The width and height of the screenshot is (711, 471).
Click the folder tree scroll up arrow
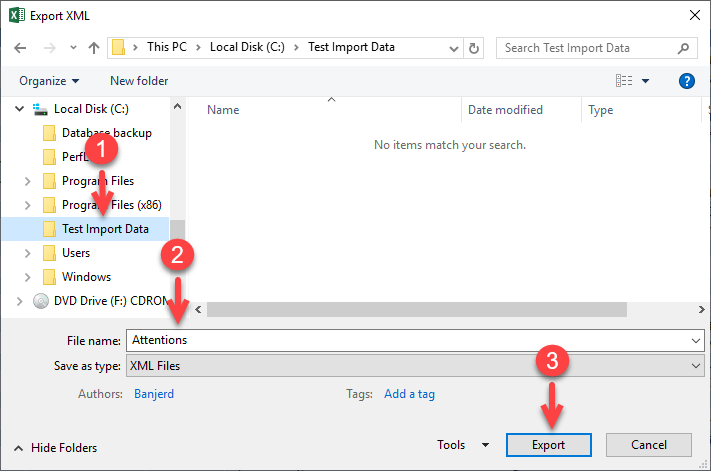coord(178,107)
